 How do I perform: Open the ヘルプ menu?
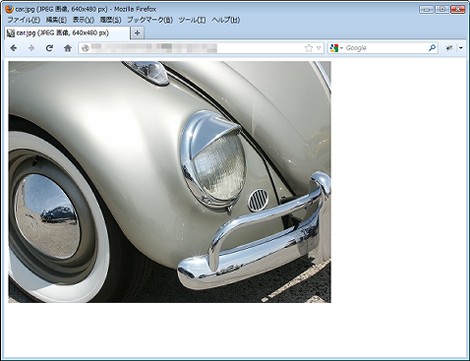pyautogui.click(x=226, y=20)
